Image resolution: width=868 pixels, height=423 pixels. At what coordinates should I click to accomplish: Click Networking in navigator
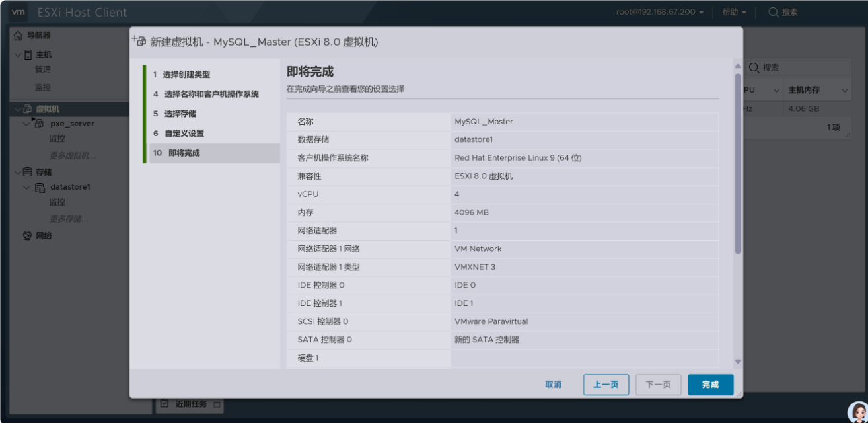(x=44, y=235)
